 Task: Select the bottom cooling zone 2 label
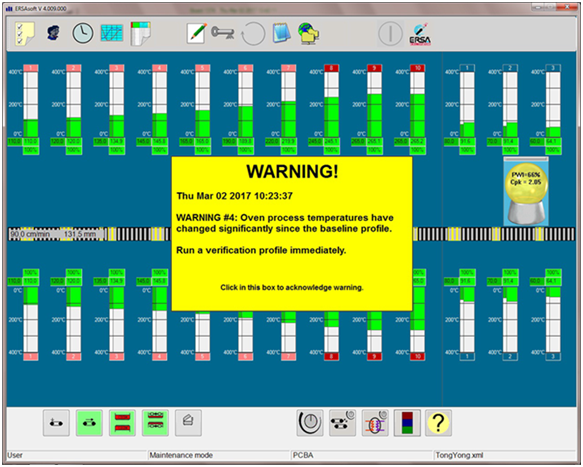click(510, 356)
